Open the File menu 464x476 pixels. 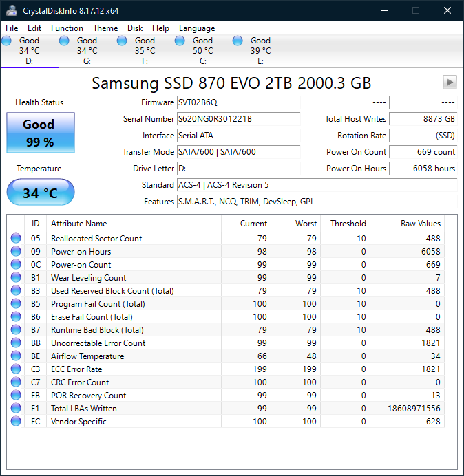12,28
